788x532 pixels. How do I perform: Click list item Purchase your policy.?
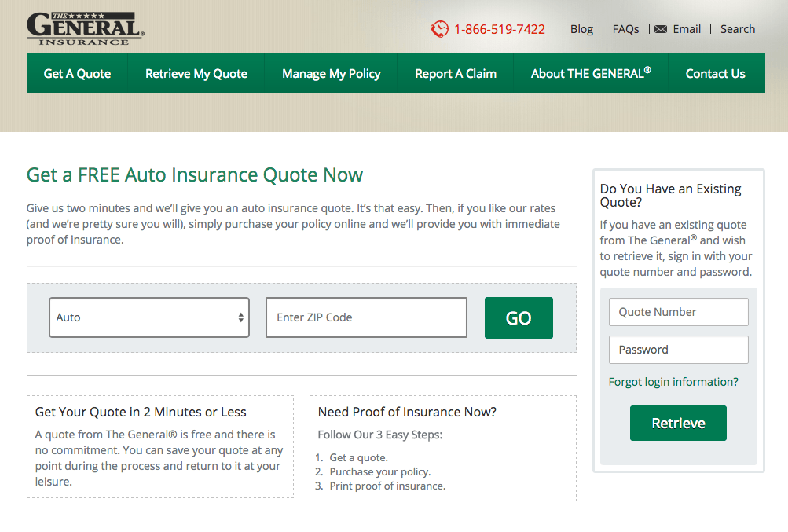tap(380, 471)
